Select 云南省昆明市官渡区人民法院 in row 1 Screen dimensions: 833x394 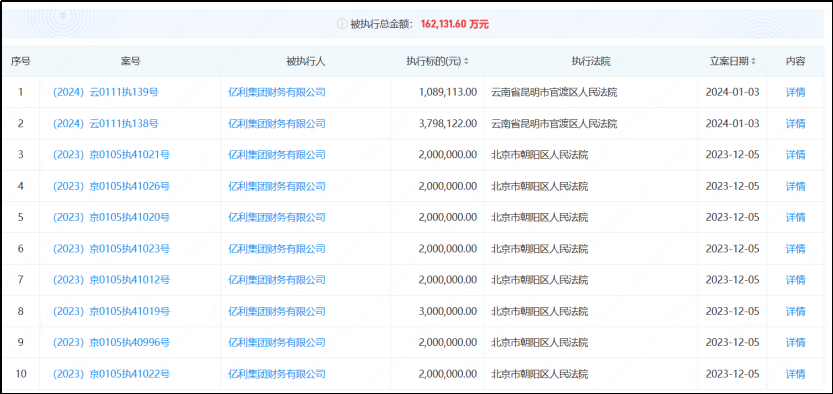click(x=554, y=92)
